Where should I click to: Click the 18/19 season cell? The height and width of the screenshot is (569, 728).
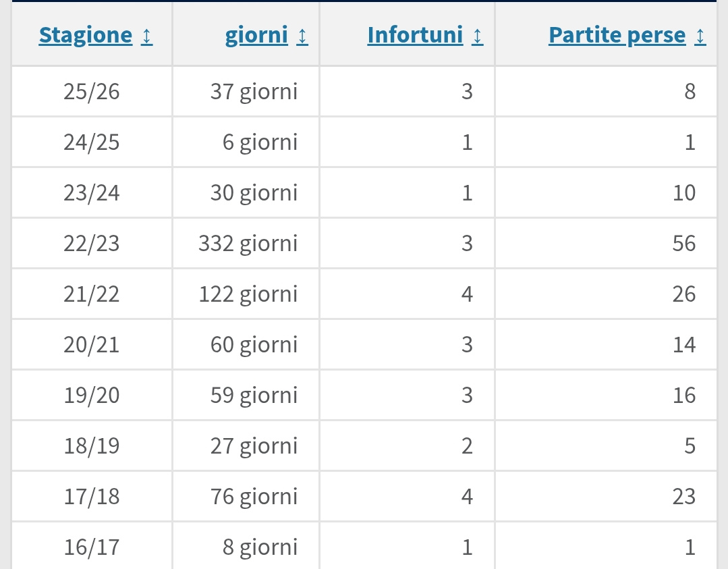tap(92, 446)
